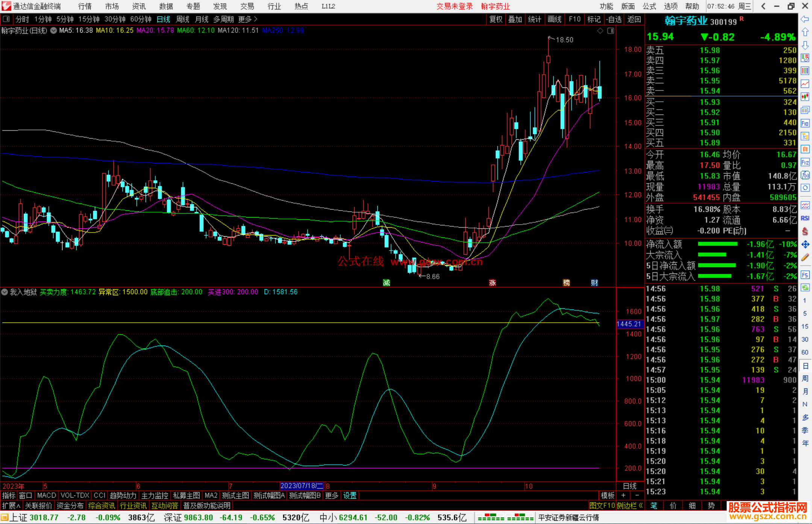Toggle the round icon beside 我入地狱 indicator
Image resolution: width=812 pixels, height=524 pixels.
[5, 292]
